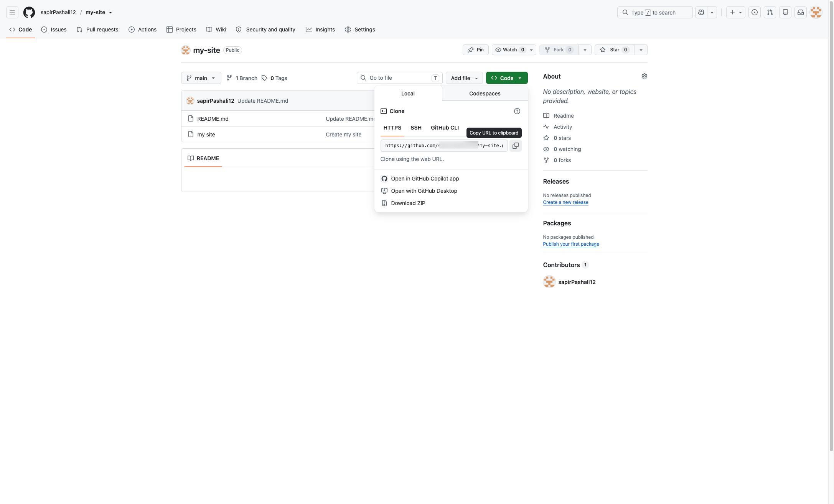This screenshot has height=504, width=834.
Task: Click the 0 stars link
Action: pos(557,138)
